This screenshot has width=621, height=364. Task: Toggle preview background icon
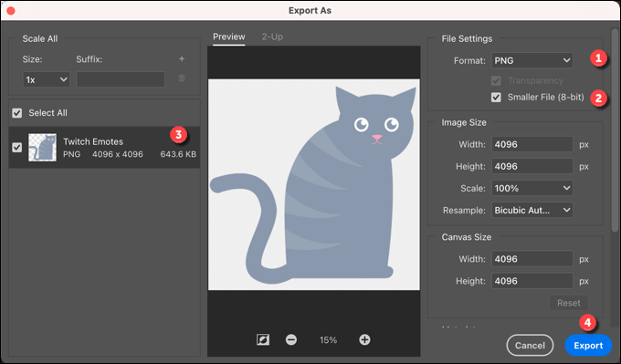pyautogui.click(x=263, y=339)
